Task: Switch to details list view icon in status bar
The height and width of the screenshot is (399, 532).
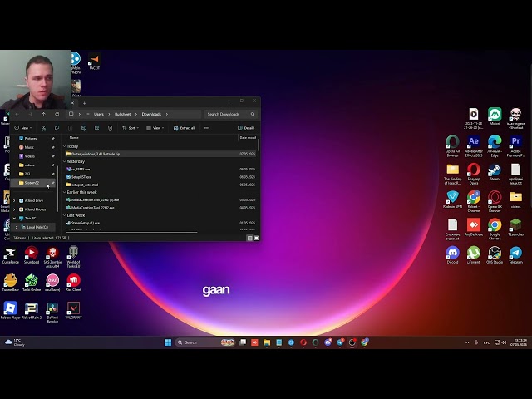Action: point(249,239)
